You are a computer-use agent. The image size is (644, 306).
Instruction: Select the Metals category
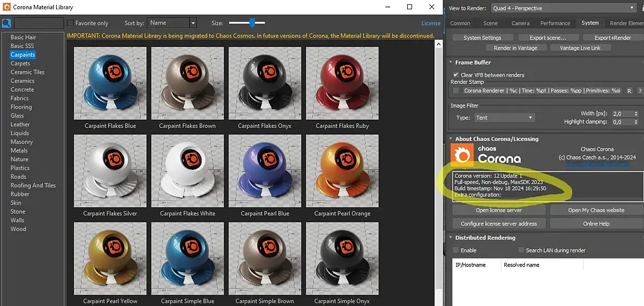pos(19,150)
